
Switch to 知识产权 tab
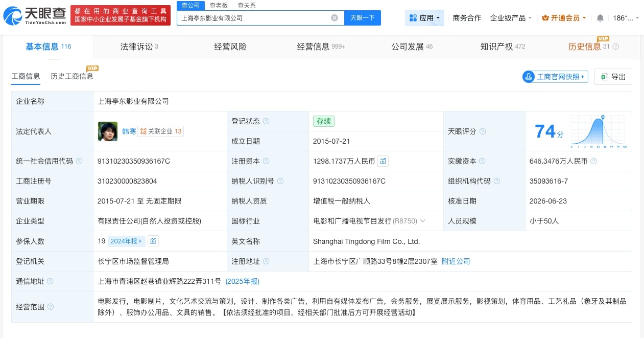(x=503, y=47)
